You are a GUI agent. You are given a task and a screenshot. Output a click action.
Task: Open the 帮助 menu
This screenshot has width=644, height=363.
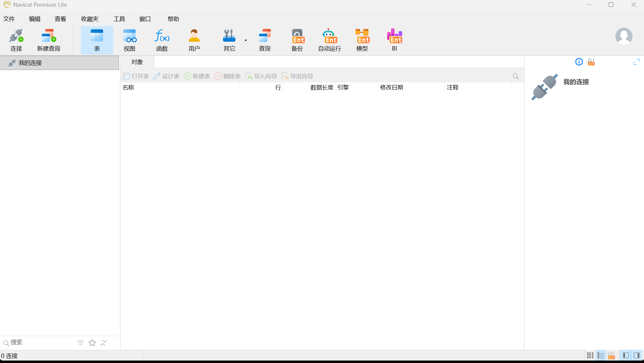tap(173, 19)
